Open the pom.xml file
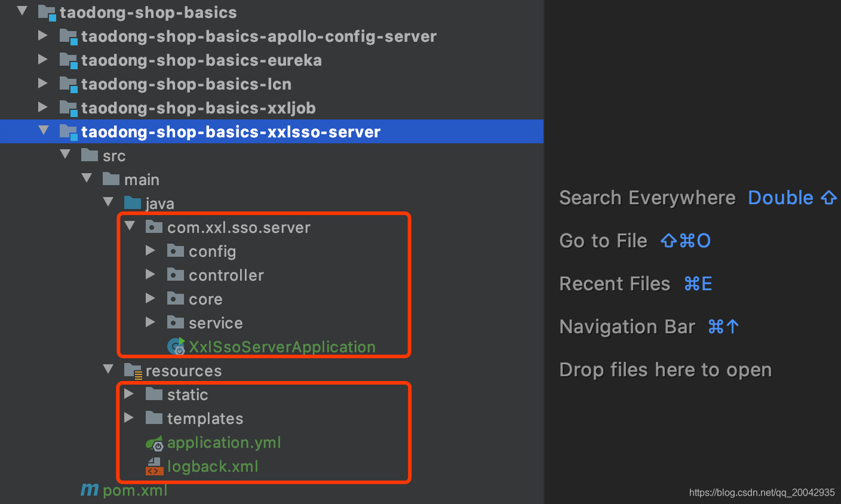Viewport: 841px width, 504px height. [x=135, y=490]
